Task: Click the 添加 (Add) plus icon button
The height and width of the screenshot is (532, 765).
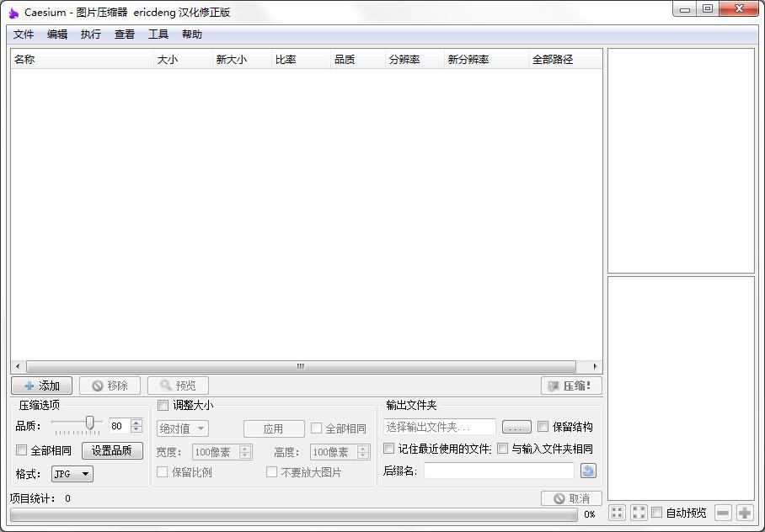Action: tap(28, 385)
